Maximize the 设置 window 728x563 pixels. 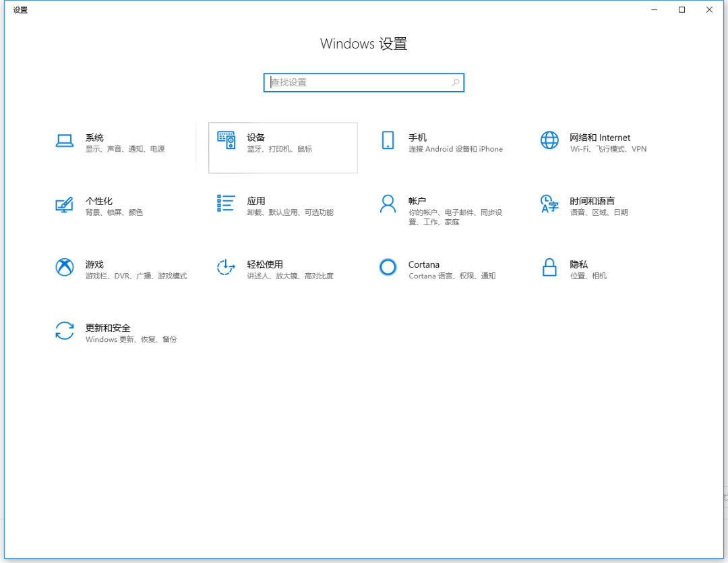pyautogui.click(x=681, y=9)
